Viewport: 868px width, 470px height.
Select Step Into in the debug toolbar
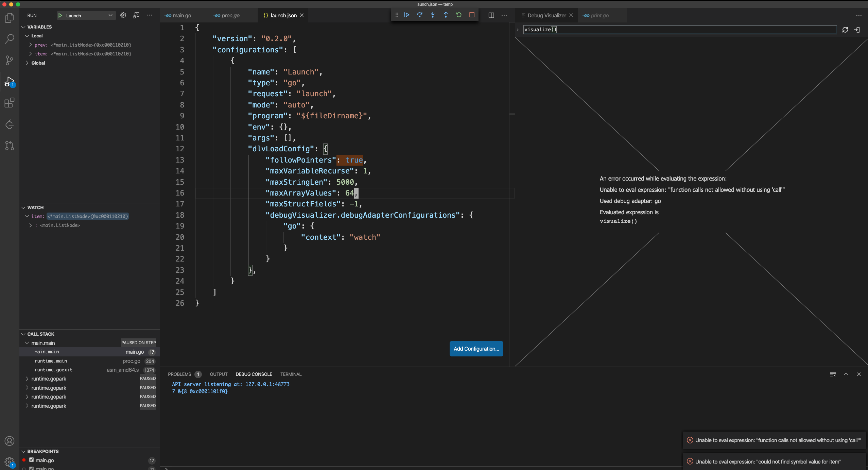pos(433,15)
